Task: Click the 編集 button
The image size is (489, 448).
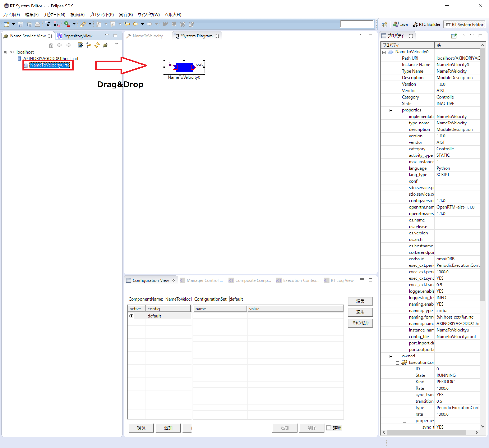Action: click(360, 301)
